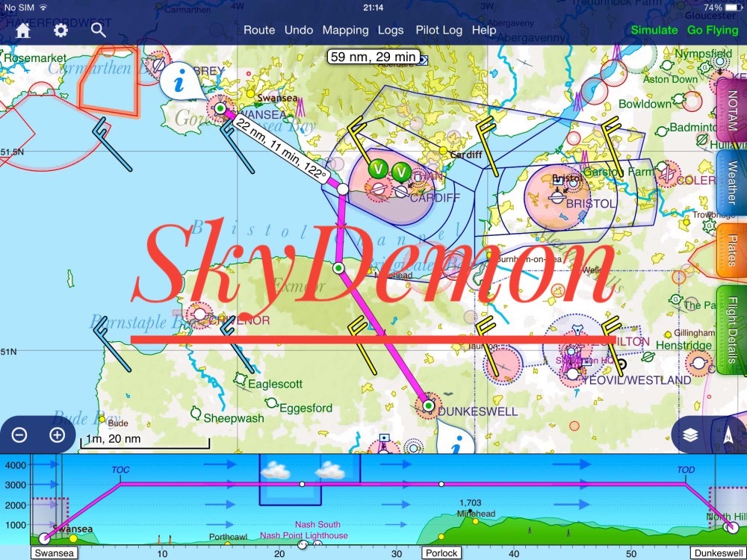
Task: Open the Pilot Log menu
Action: coord(438,30)
